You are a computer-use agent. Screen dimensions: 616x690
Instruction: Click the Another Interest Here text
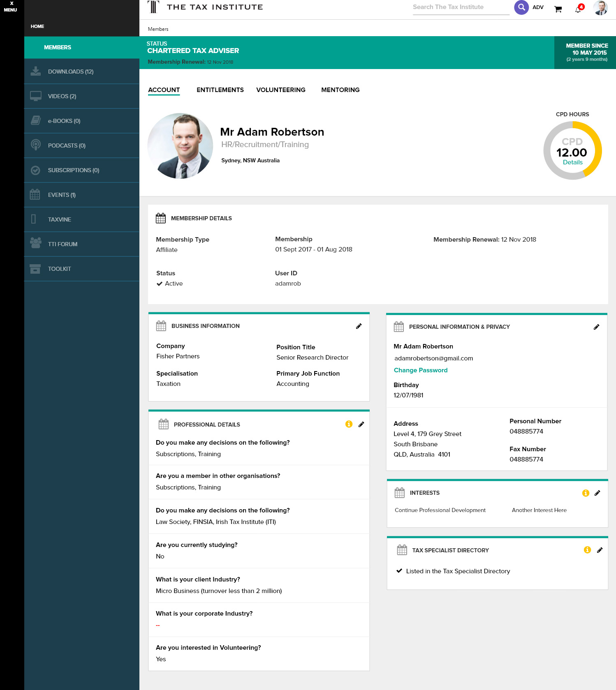pos(539,510)
